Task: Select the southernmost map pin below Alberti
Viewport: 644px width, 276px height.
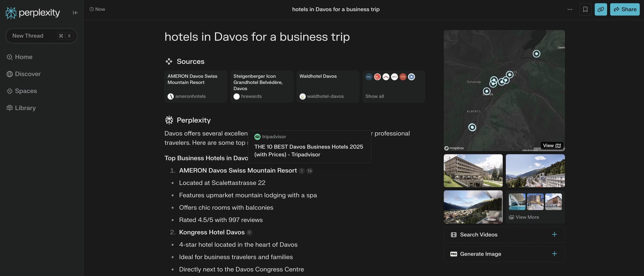Action: pos(472,127)
